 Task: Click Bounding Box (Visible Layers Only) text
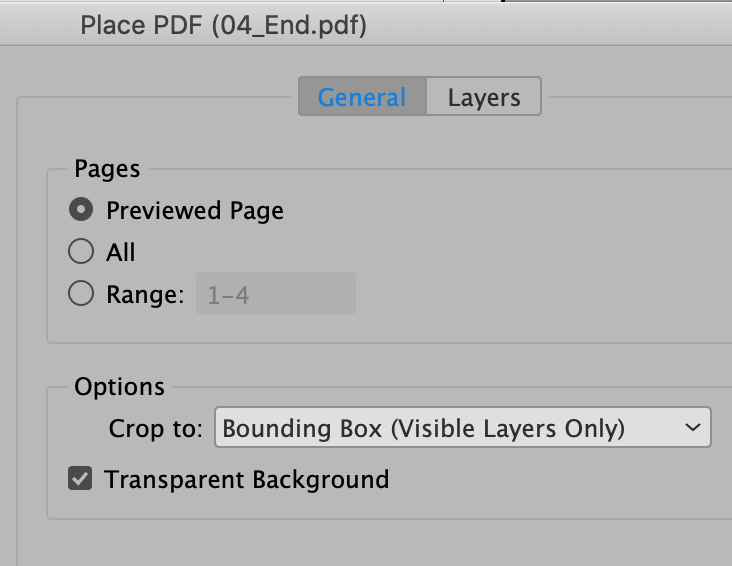tap(423, 428)
